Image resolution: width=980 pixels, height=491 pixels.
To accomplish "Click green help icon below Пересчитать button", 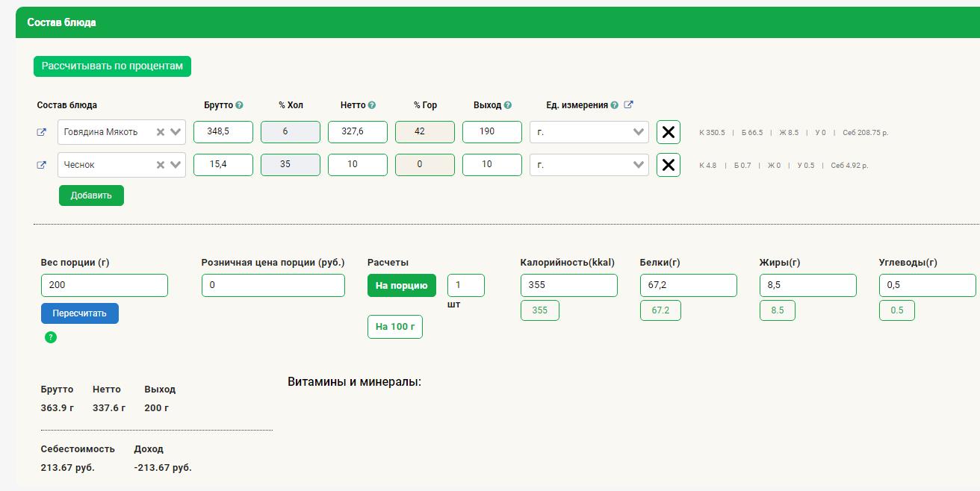I will coord(51,337).
